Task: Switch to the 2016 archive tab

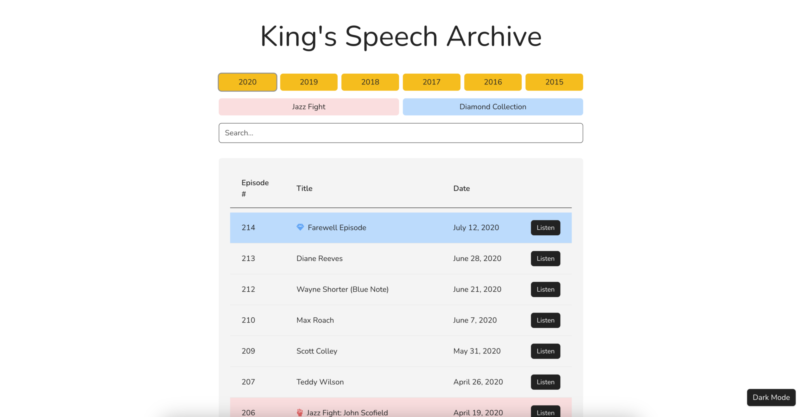Action: pyautogui.click(x=492, y=82)
